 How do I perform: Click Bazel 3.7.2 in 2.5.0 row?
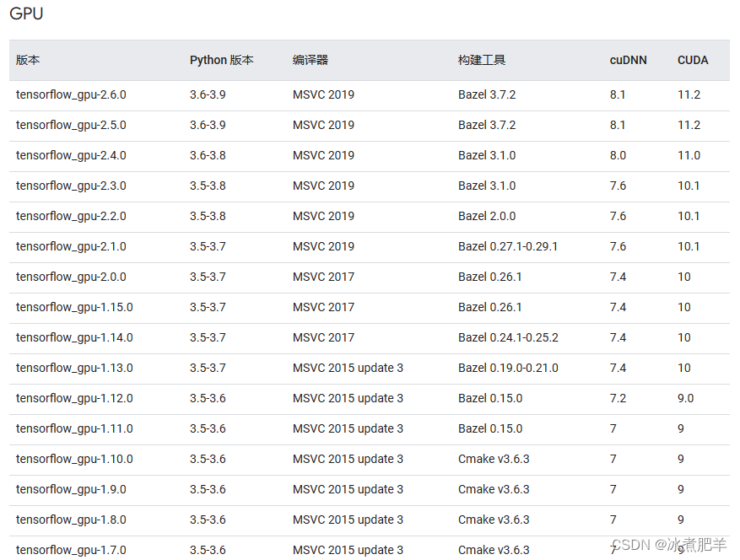(487, 125)
